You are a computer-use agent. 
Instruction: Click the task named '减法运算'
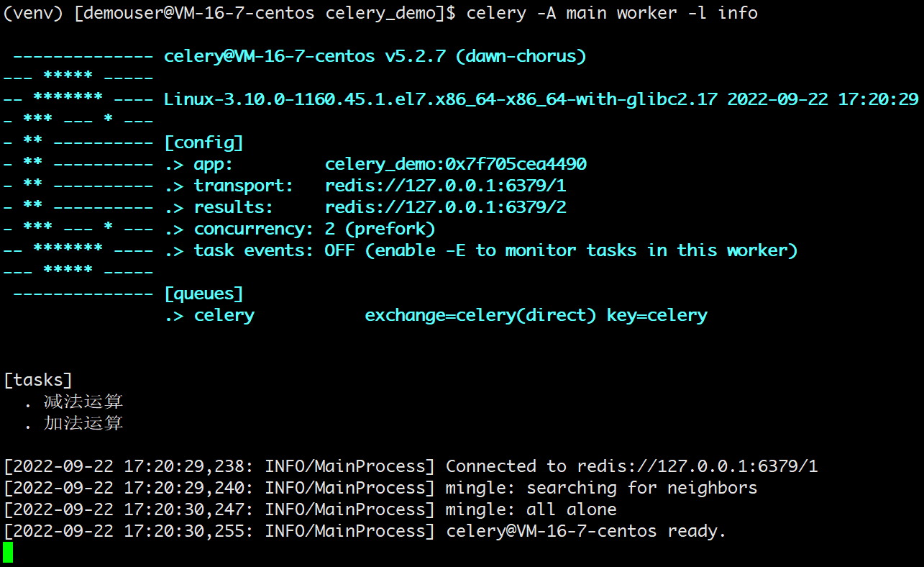point(83,402)
